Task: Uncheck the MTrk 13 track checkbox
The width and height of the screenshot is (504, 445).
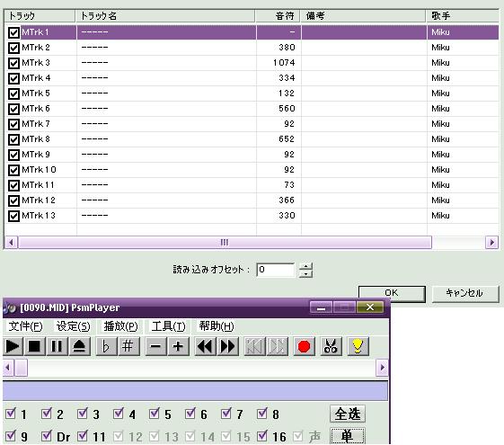Action: click(13, 216)
